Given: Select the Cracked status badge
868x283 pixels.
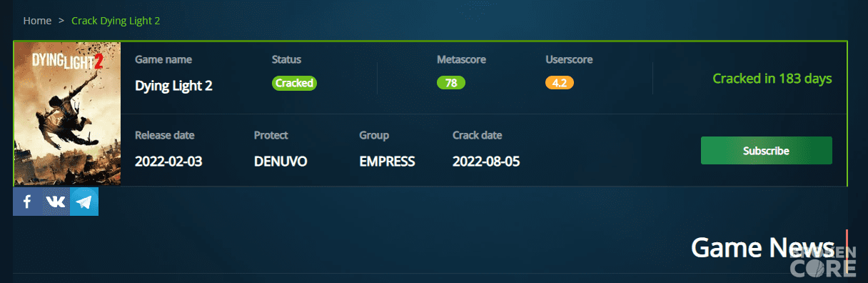Looking at the screenshot, I should (x=294, y=83).
